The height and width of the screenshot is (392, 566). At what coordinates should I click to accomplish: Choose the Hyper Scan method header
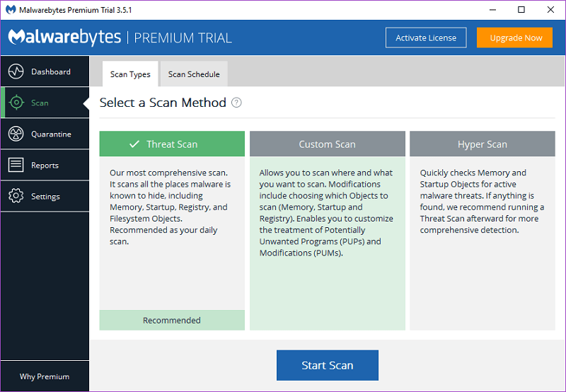483,144
